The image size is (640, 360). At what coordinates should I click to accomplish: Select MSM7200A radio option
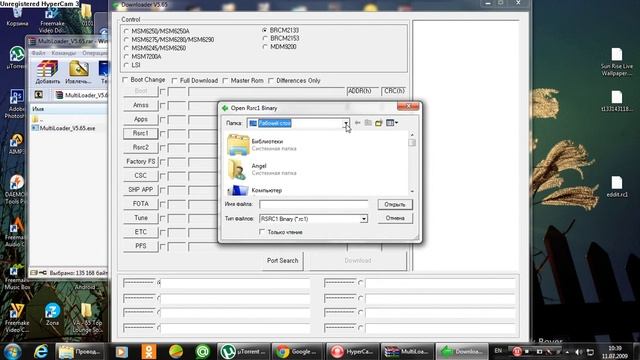pos(127,57)
